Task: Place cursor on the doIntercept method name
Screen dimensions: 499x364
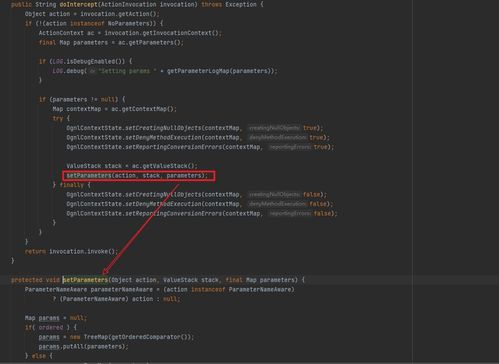Action: tap(78, 5)
